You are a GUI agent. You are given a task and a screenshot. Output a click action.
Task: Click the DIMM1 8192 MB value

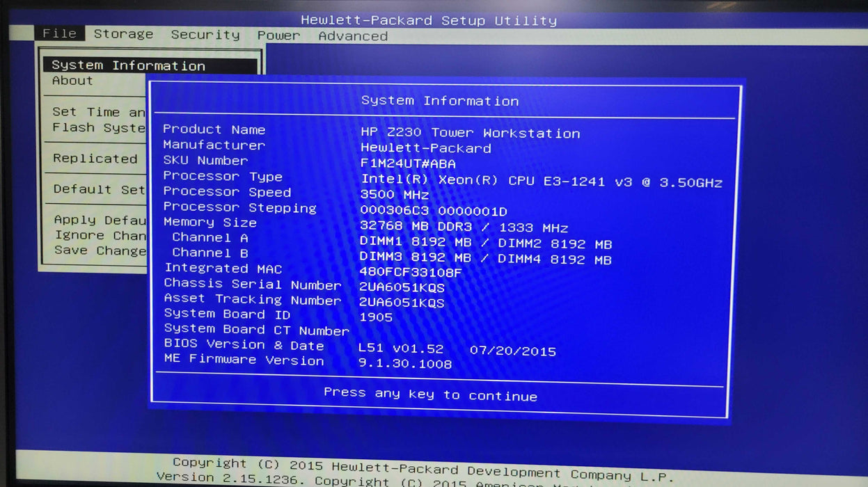click(x=416, y=242)
